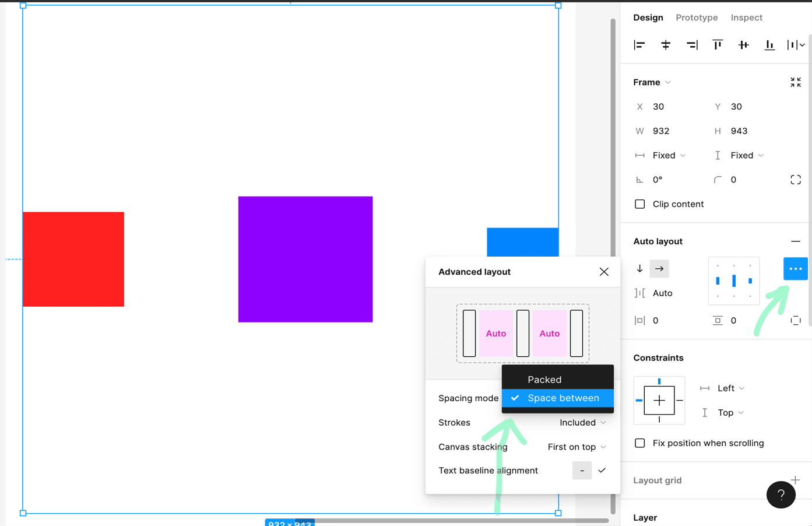Open advanced layout three-dots button

point(795,269)
